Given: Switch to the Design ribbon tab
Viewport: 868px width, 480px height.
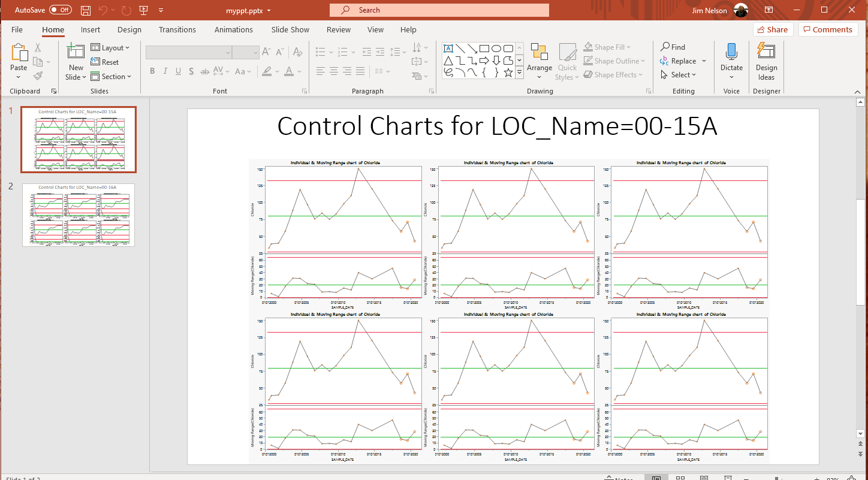Looking at the screenshot, I should coord(129,29).
